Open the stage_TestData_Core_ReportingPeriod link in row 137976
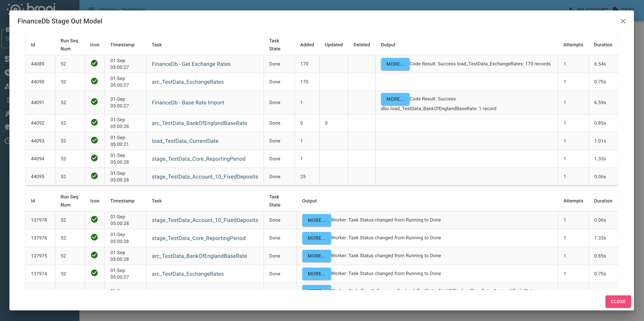 point(199,238)
